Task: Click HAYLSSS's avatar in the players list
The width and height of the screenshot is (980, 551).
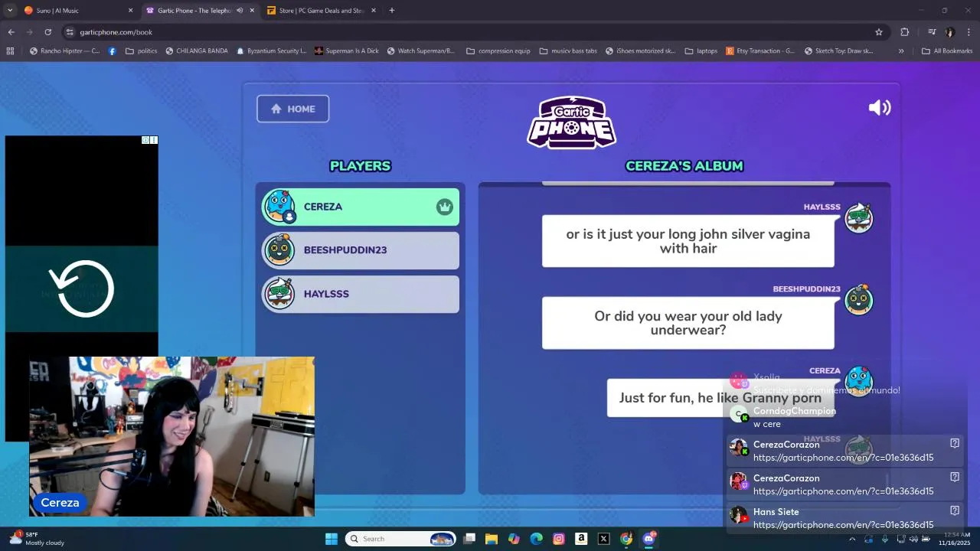Action: [279, 294]
